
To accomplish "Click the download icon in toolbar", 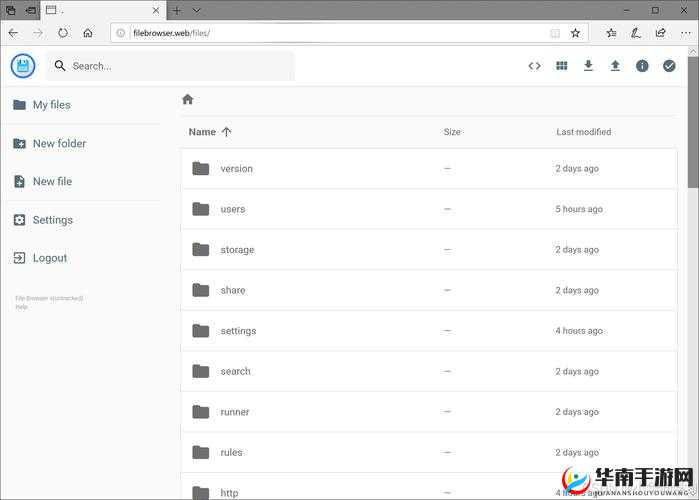I will point(588,66).
